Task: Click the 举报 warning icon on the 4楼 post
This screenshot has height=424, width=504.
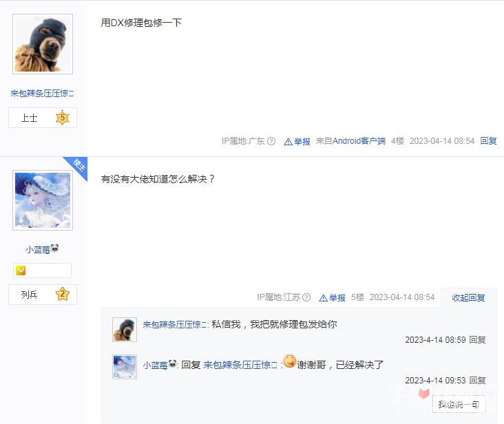Action: pyautogui.click(x=288, y=141)
